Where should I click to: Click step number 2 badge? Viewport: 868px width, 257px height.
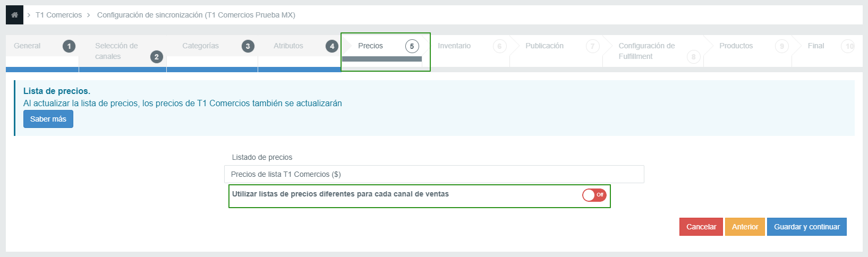pyautogui.click(x=156, y=57)
